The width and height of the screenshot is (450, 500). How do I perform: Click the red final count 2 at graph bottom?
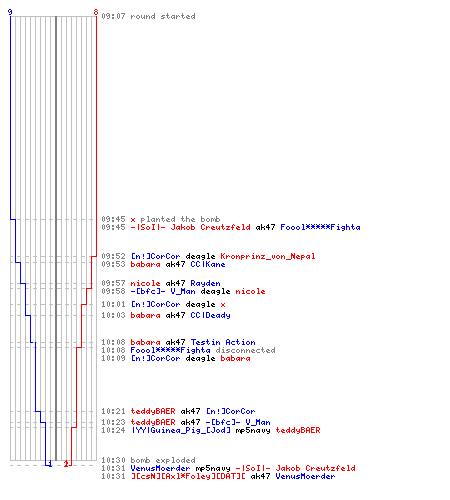(66, 464)
